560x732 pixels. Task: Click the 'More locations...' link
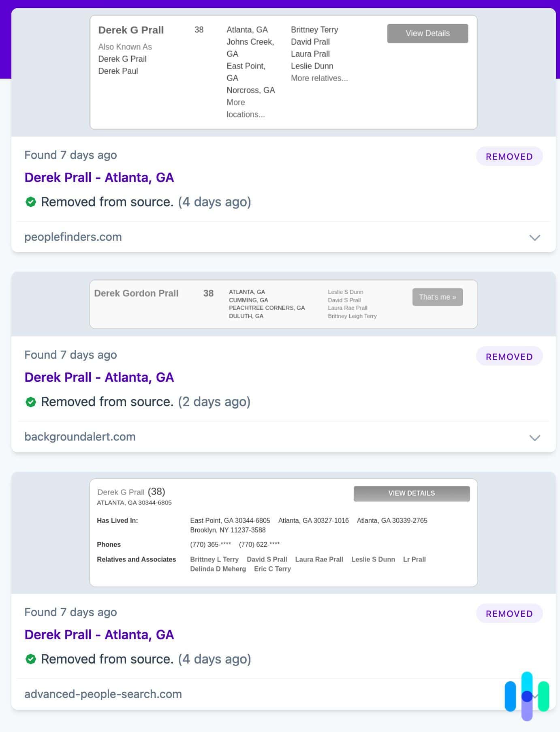pyautogui.click(x=246, y=108)
